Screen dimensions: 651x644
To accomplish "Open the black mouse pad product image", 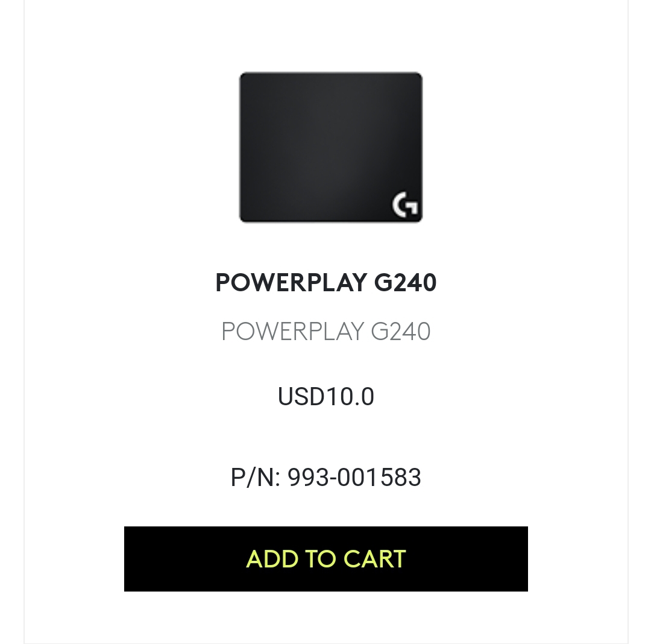I will coord(331,147).
